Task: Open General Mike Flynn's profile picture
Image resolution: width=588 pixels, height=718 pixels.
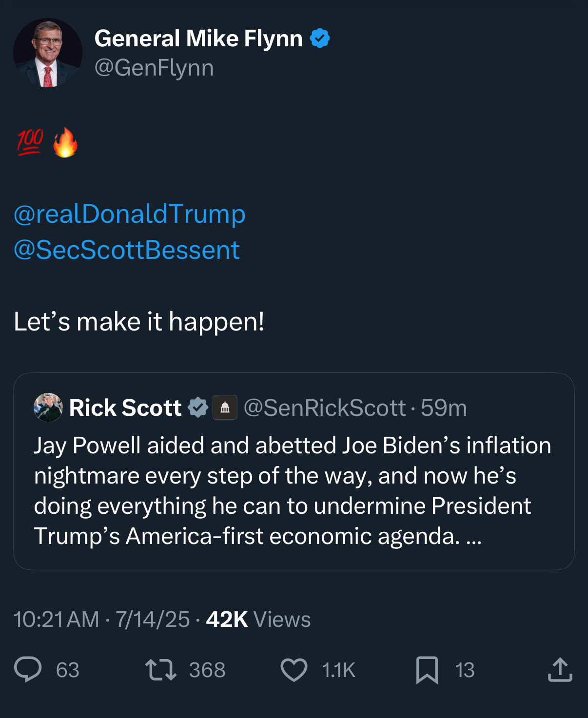Action: [x=48, y=53]
